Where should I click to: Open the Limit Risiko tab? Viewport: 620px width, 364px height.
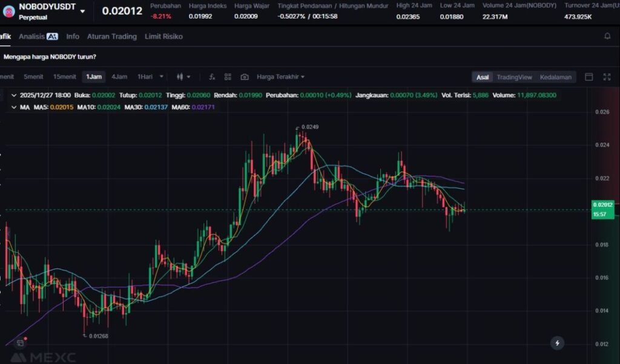(163, 36)
